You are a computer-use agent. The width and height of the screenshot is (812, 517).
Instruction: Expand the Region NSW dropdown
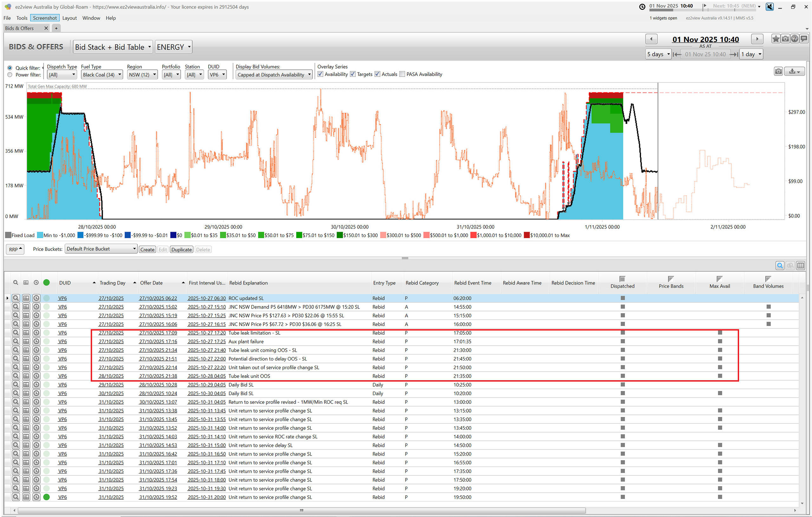click(x=142, y=75)
